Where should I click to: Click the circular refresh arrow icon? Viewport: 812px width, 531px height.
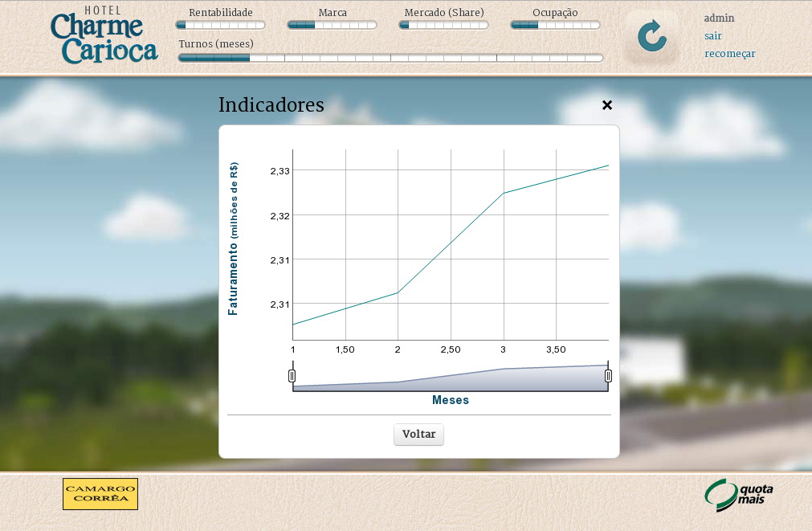[x=651, y=36]
